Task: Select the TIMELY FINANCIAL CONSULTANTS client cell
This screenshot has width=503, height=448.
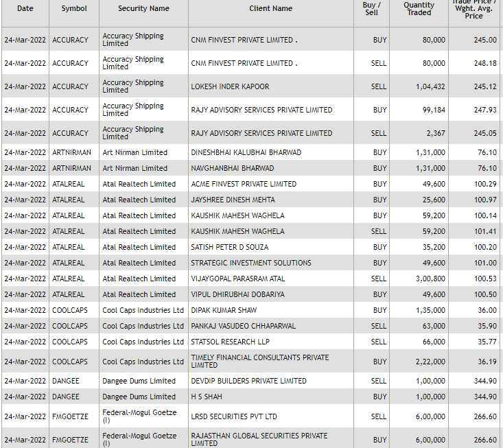Action: click(x=259, y=362)
